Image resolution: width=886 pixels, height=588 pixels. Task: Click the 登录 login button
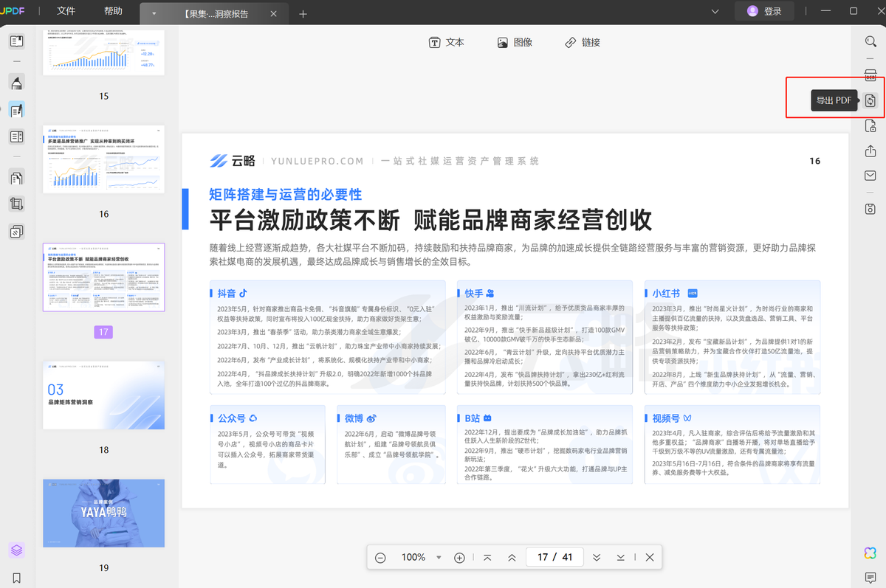[x=764, y=11]
